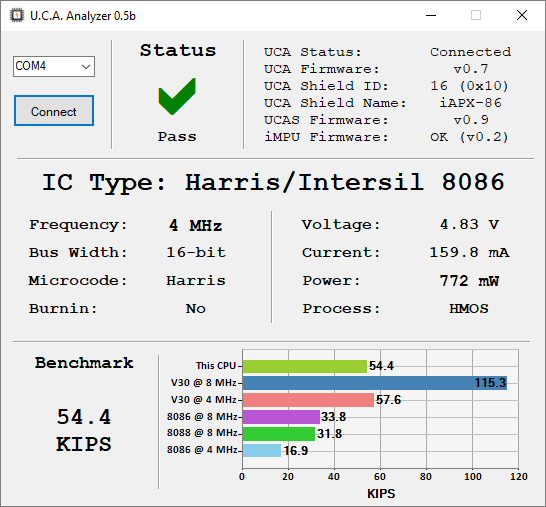Viewport: 546px width, 507px height.
Task: Click the purple 8086 @ 8 MHz bar
Action: (281, 417)
